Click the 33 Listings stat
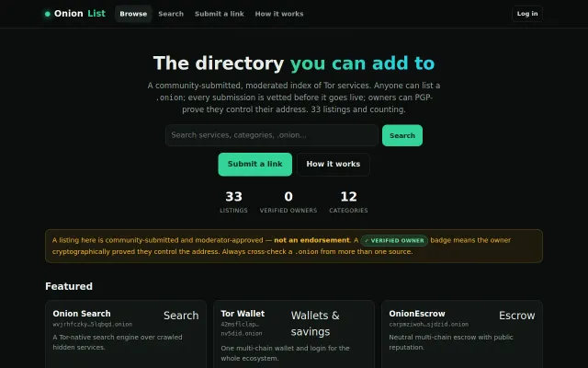The image size is (588, 368). (x=233, y=202)
